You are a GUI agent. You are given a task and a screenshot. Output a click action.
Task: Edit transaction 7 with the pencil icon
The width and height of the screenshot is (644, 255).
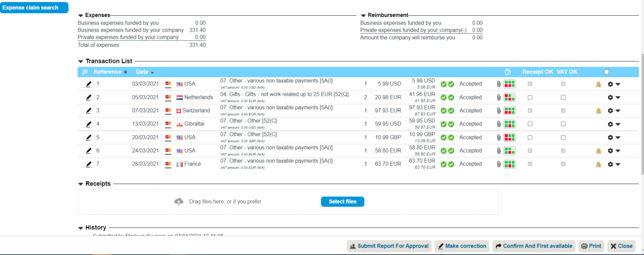pyautogui.click(x=89, y=164)
